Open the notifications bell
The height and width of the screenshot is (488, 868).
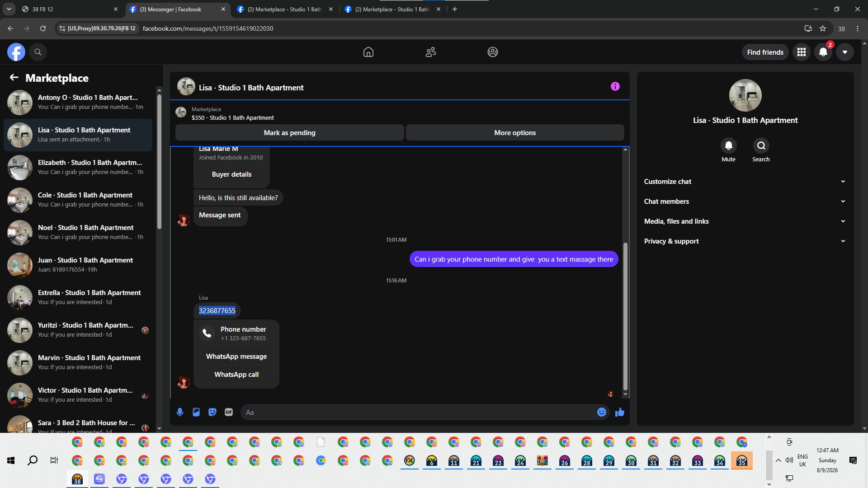point(823,52)
